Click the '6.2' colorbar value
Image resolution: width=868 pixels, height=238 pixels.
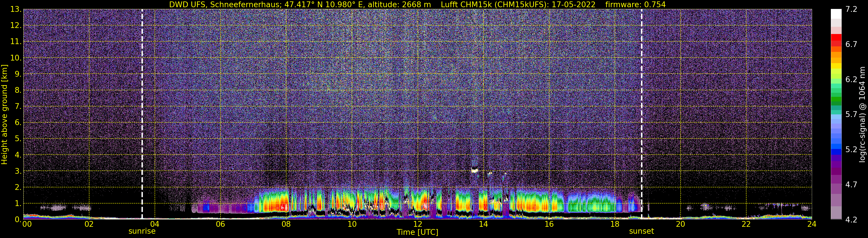(x=852, y=80)
